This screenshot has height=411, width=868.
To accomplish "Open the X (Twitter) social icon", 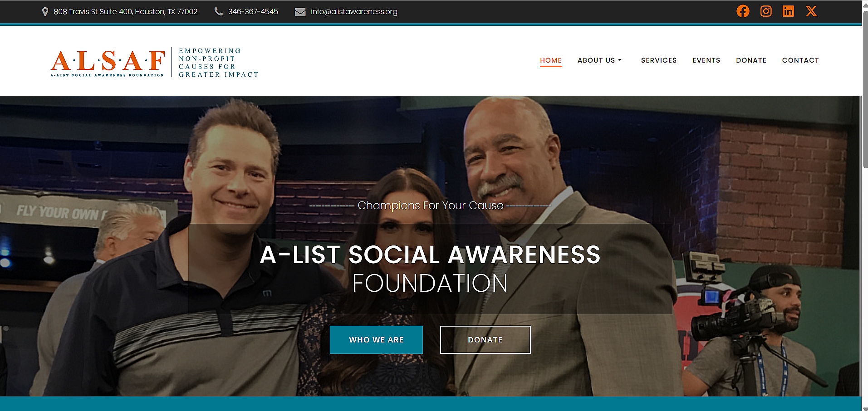I will click(811, 11).
